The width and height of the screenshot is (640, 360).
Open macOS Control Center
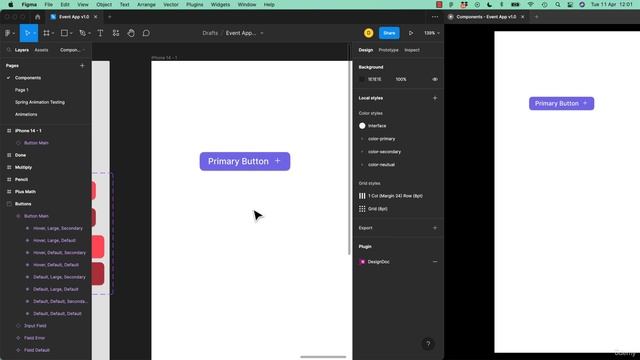pyautogui.click(x=570, y=4)
